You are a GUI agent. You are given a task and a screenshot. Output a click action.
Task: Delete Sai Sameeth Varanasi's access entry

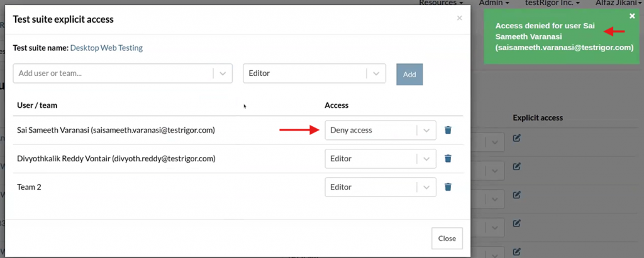pyautogui.click(x=448, y=131)
